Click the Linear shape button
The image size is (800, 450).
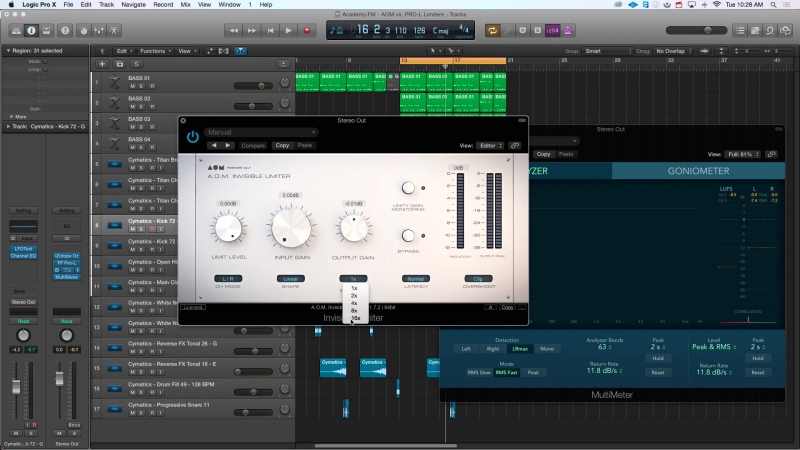pos(291,279)
